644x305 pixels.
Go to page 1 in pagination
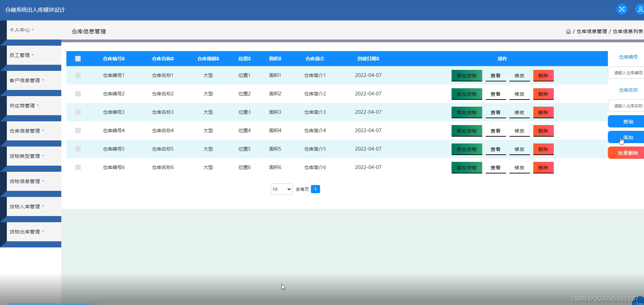315,189
